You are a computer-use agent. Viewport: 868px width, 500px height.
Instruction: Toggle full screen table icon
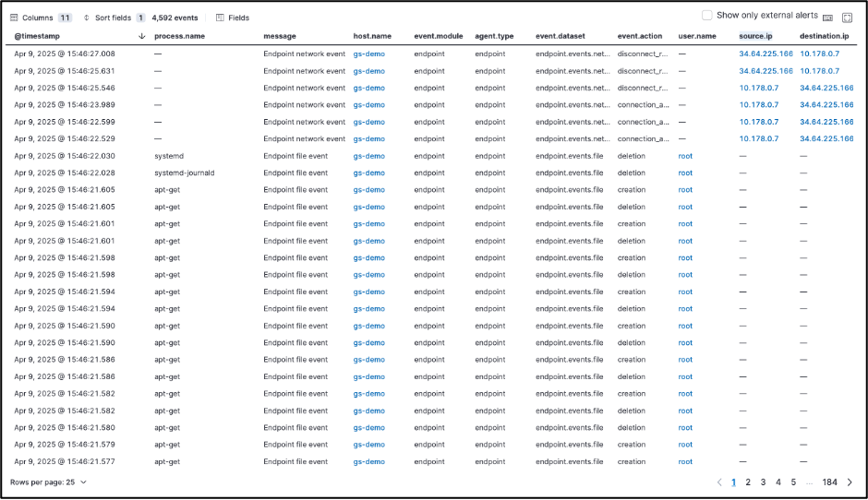pyautogui.click(x=847, y=18)
